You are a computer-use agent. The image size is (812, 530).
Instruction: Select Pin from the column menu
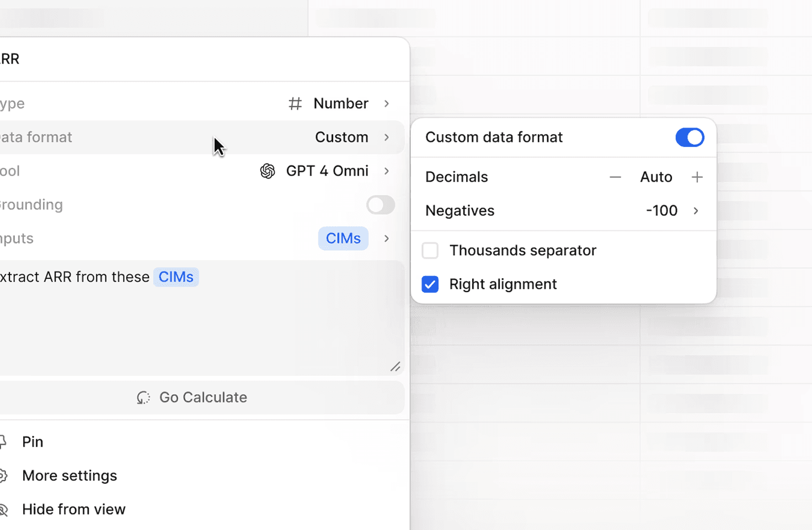coord(33,442)
